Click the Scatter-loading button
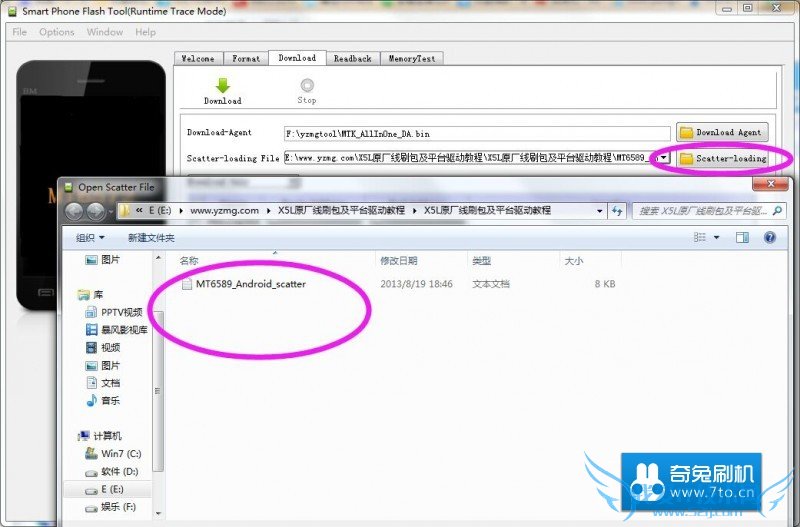The width and height of the screenshot is (800, 527). (723, 158)
